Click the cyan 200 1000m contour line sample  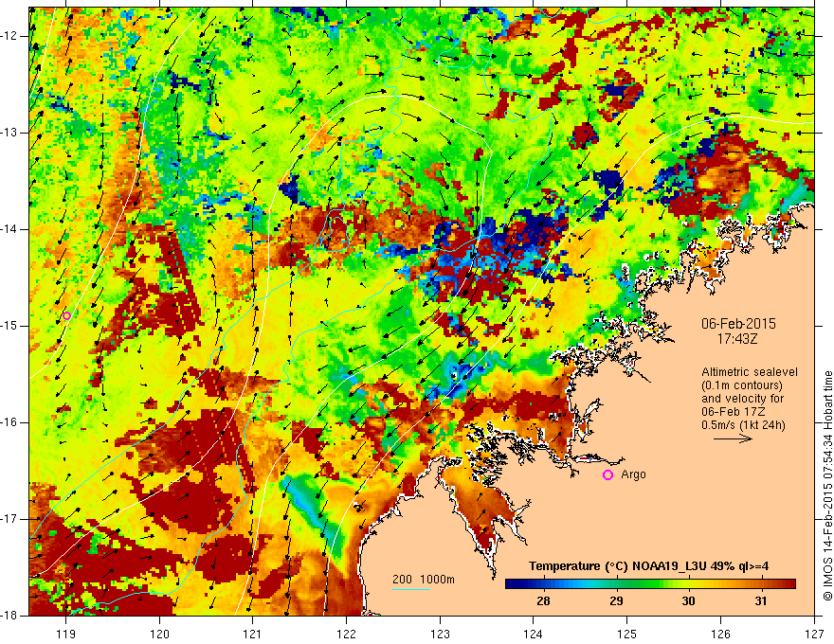411,589
